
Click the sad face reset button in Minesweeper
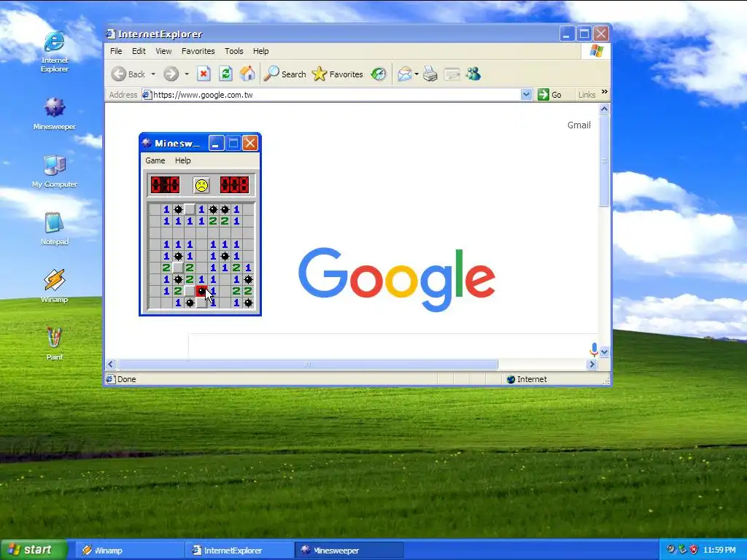pos(201,184)
